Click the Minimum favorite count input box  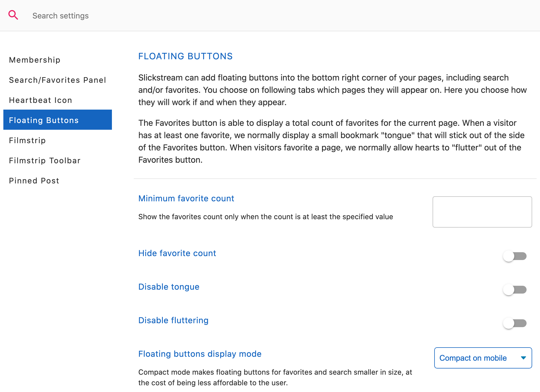482,212
